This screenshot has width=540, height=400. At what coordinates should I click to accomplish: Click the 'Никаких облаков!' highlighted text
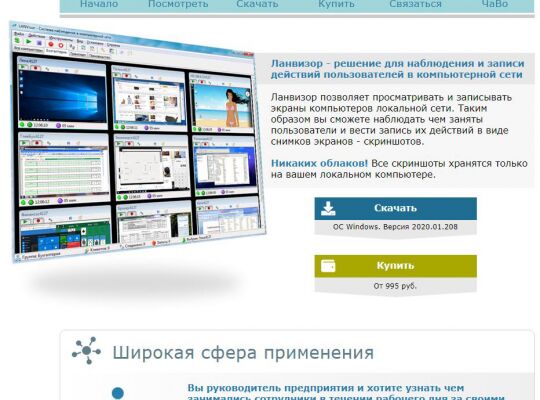319,163
